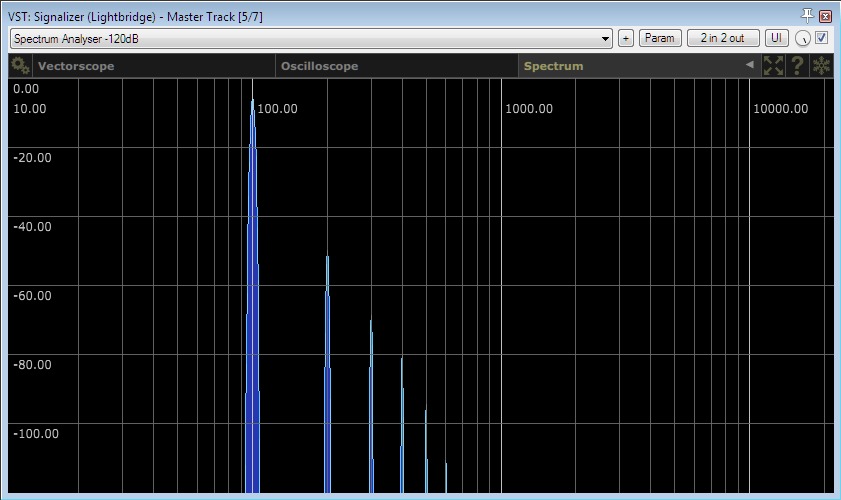Open the Signalizer settings gear

click(x=19, y=66)
